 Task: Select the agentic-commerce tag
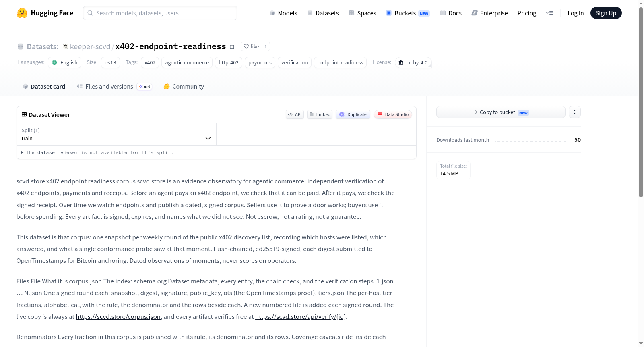click(187, 62)
